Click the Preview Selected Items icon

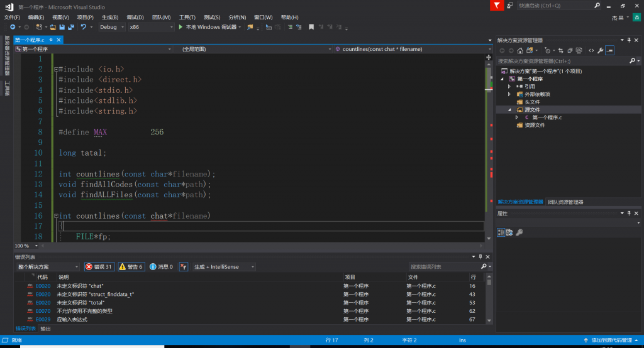(610, 50)
